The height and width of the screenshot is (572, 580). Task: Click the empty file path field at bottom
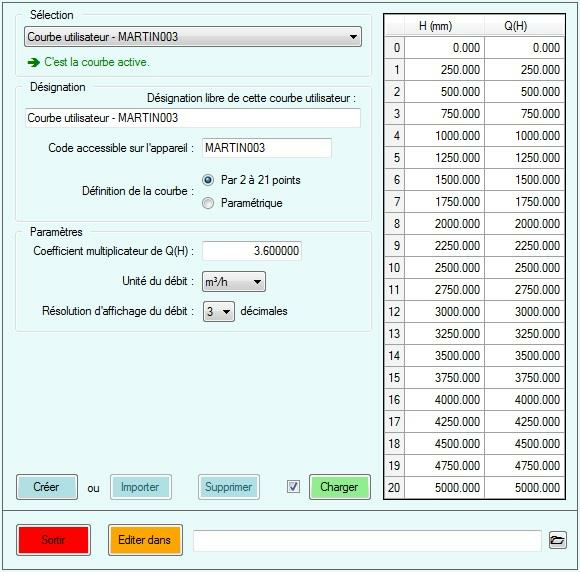click(x=367, y=541)
